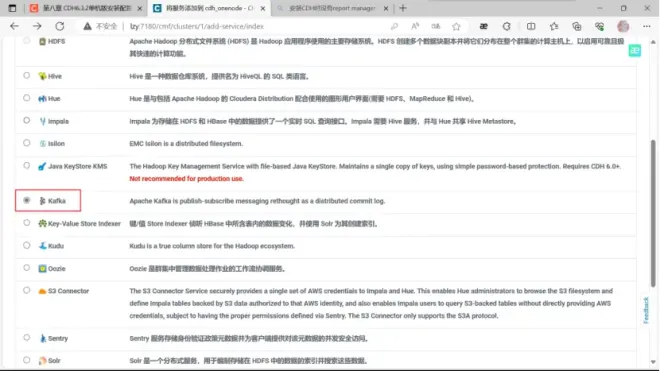The image size is (660, 371).
Task: Select the Kudu service radio button
Action: (x=27, y=245)
